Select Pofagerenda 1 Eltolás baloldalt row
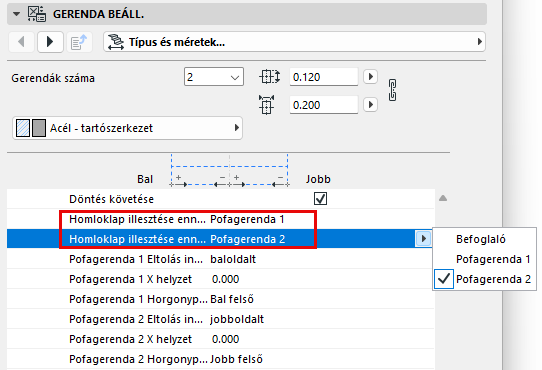 (221, 259)
